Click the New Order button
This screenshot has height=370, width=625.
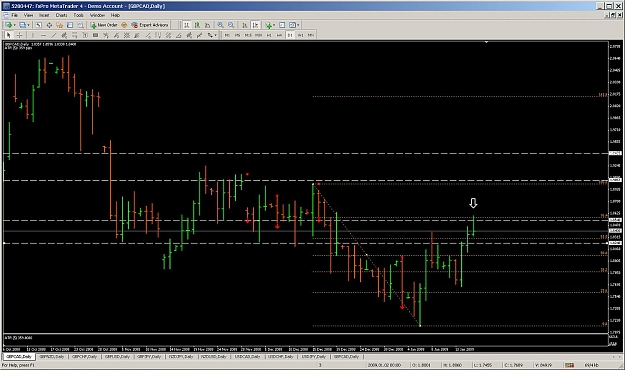coord(104,25)
